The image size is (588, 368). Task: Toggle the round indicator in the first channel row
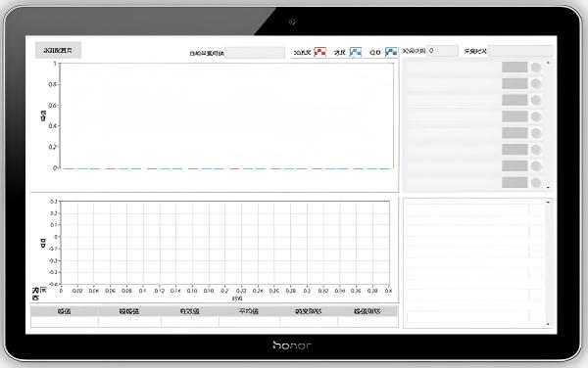(536, 68)
